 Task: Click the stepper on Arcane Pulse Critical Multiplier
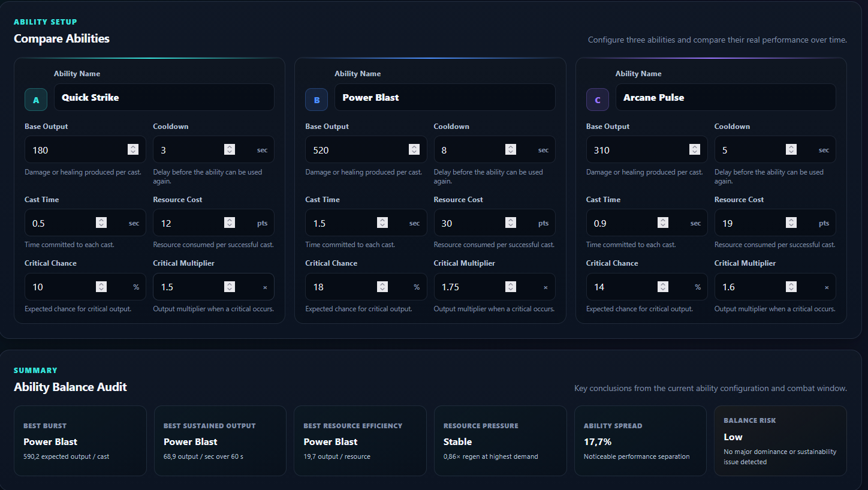pyautogui.click(x=791, y=287)
